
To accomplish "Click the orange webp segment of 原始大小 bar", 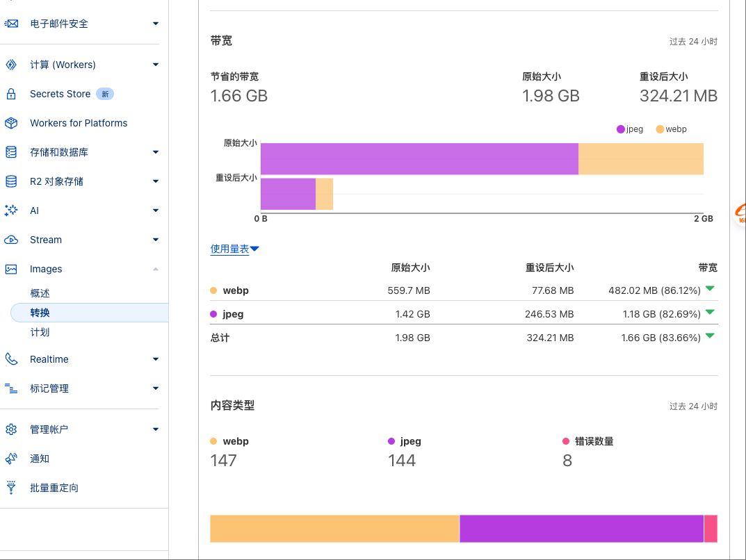I will [641, 159].
